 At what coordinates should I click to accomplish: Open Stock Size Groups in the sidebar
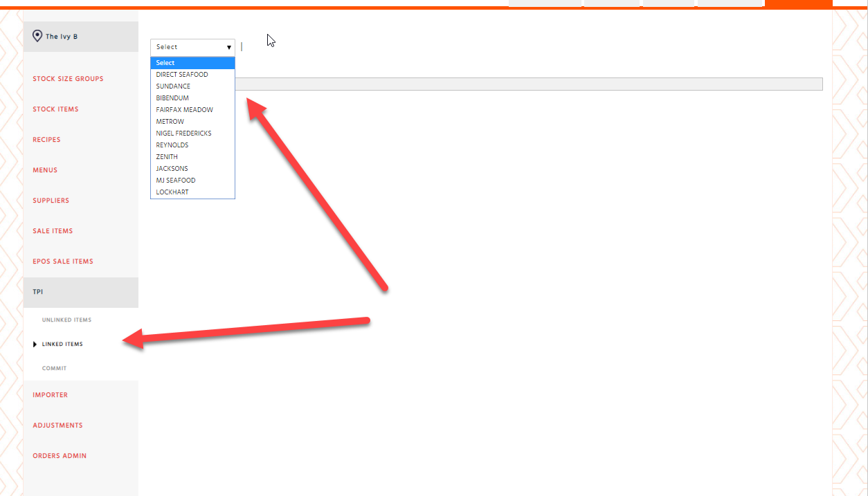tap(68, 79)
